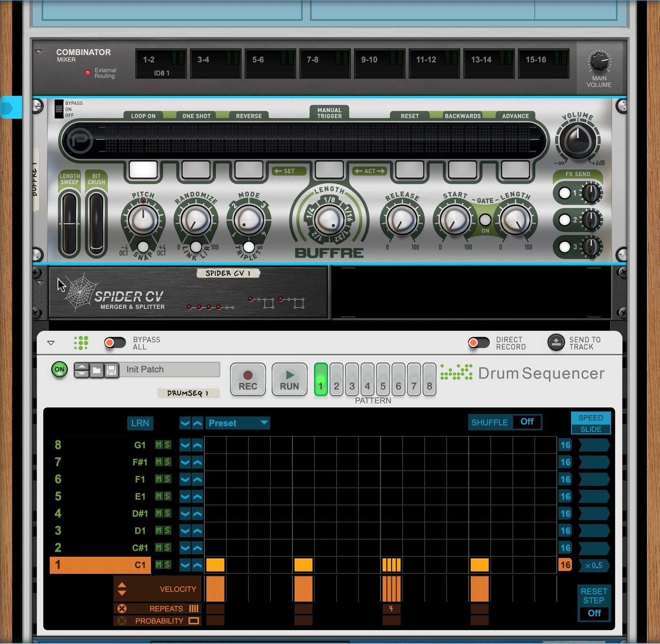The height and width of the screenshot is (644, 660).
Task: Toggle the pitch SNAP button
Action: pyautogui.click(x=143, y=247)
